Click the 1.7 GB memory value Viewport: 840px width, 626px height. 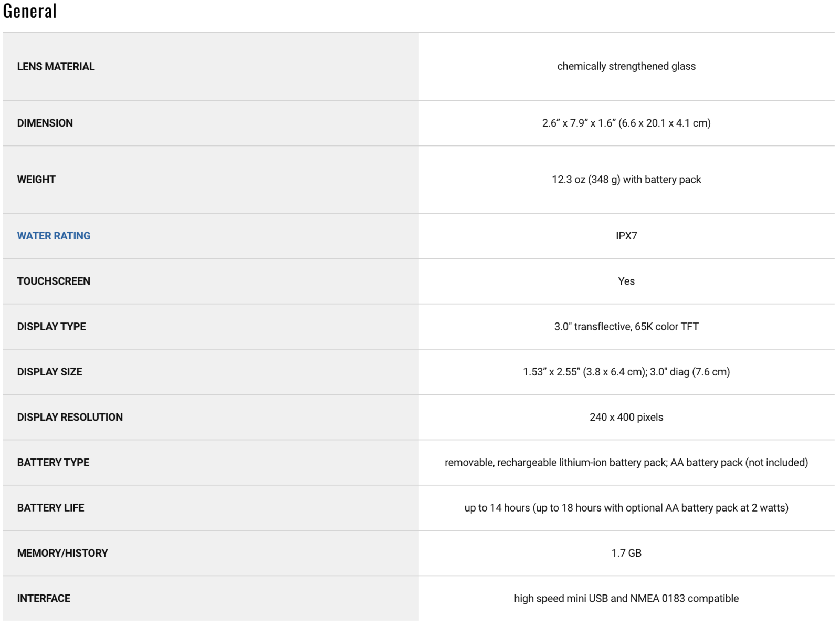pyautogui.click(x=626, y=553)
